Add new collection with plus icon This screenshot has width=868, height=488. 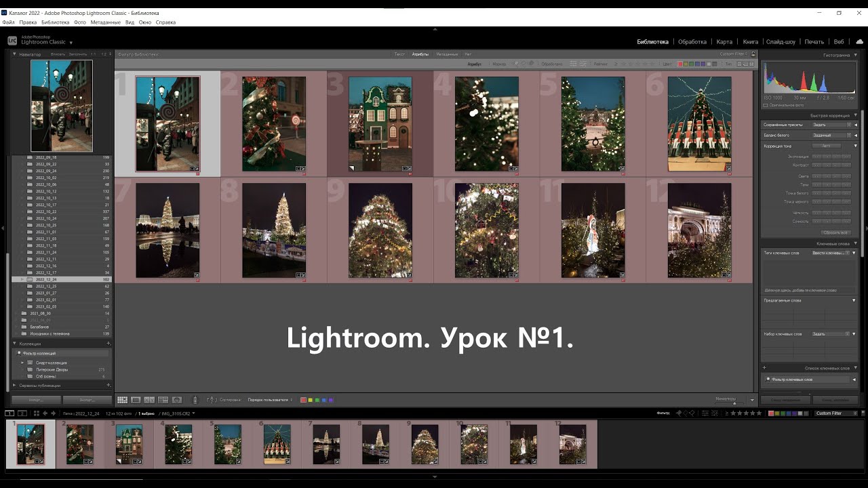108,344
